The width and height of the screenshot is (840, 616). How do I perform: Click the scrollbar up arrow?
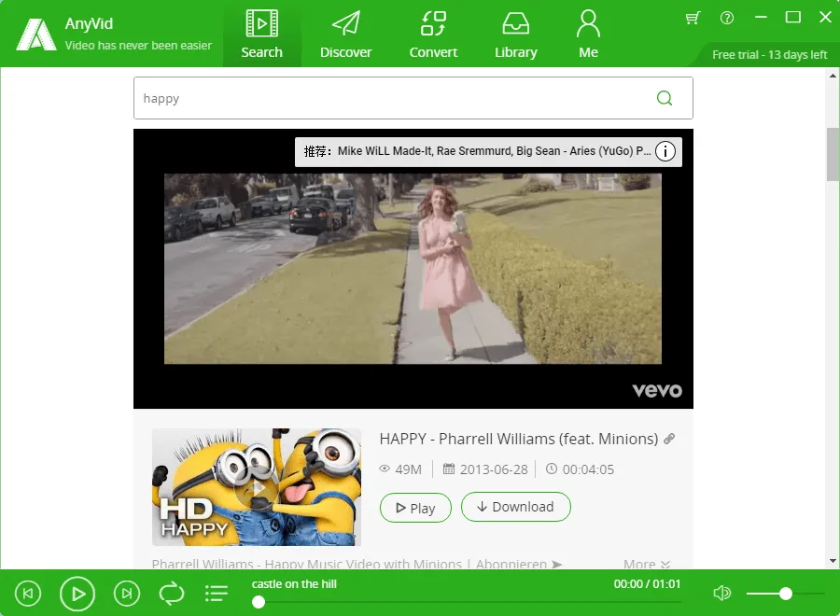pyautogui.click(x=833, y=76)
